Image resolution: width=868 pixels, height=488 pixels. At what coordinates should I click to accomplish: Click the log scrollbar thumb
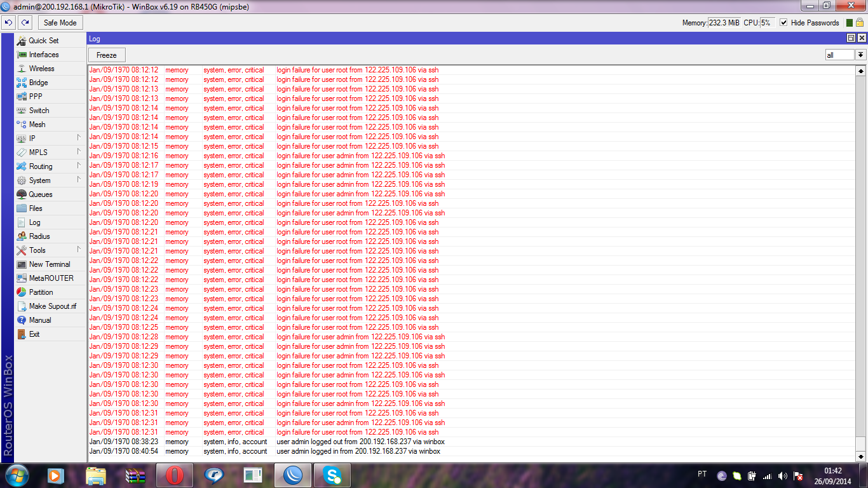pos(861,444)
